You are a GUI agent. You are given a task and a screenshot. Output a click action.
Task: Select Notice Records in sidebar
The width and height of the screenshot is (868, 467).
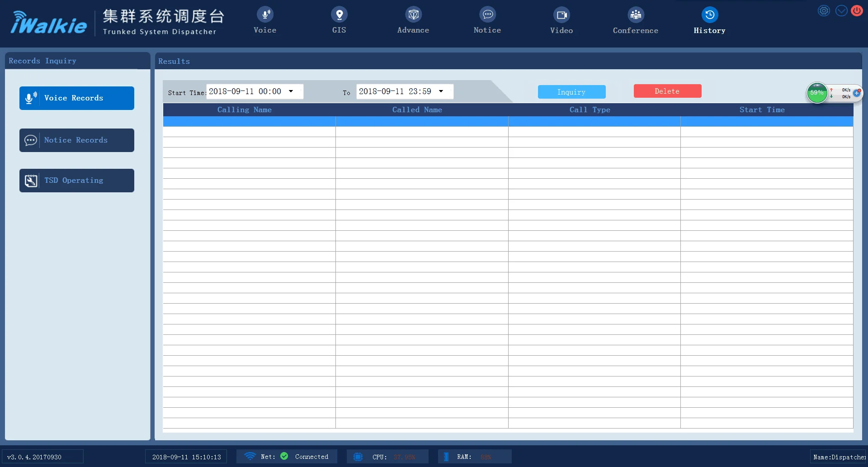click(x=77, y=140)
